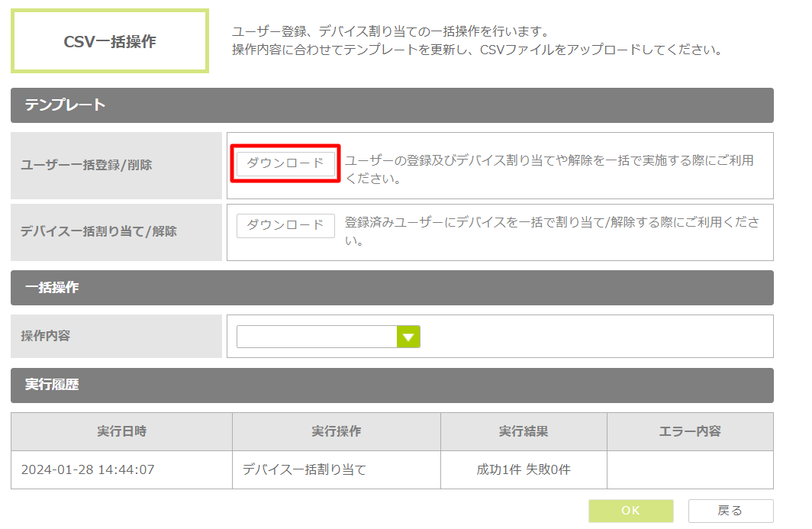Image resolution: width=812 pixels, height=529 pixels.
Task: Download the デバイス一括割り当て/解除 template
Action: (285, 225)
